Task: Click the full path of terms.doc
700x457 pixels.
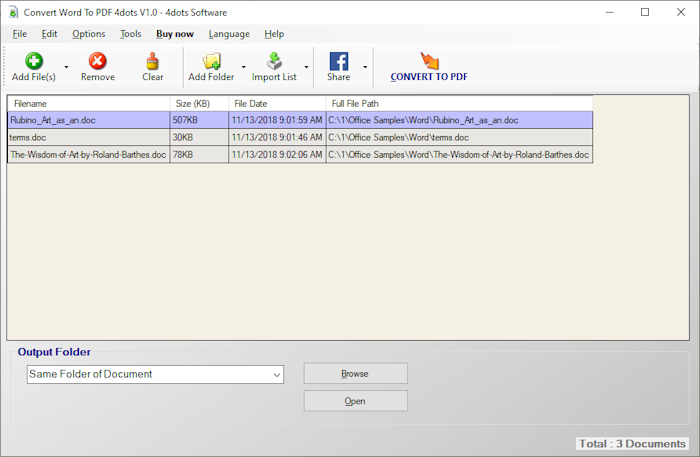Action: [459, 137]
